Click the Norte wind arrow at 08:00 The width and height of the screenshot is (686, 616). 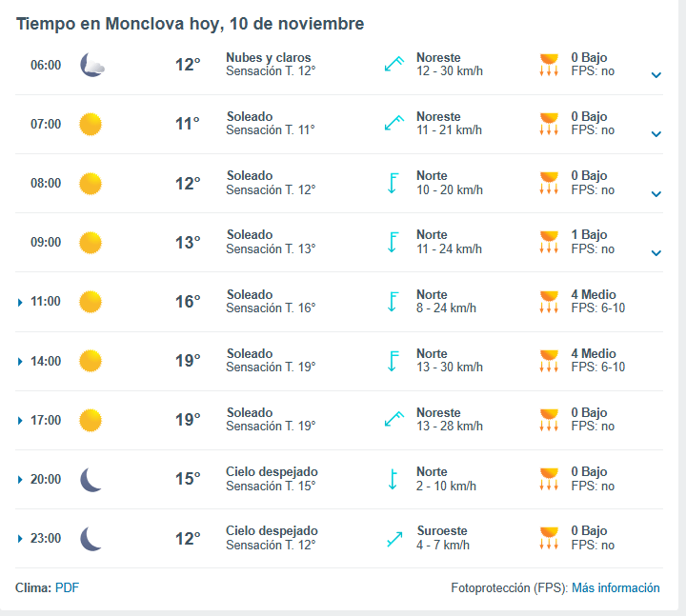392,183
